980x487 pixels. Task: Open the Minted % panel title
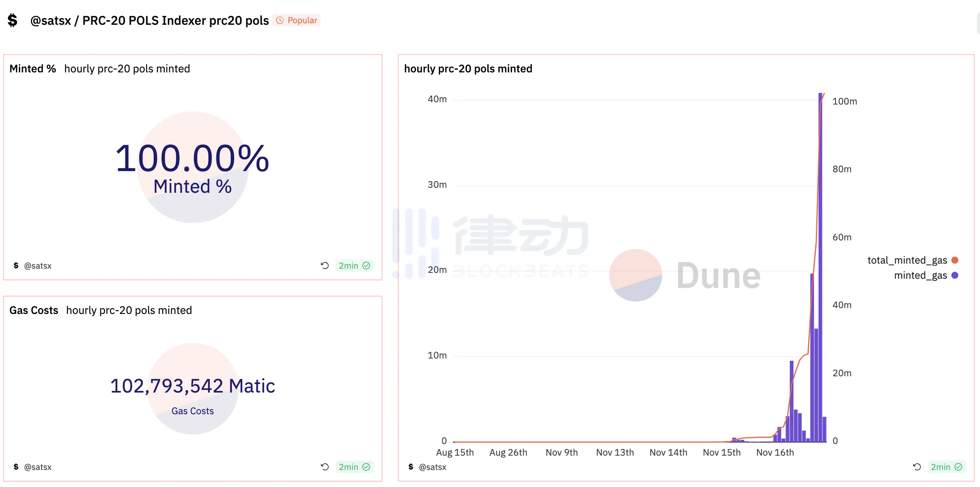click(33, 69)
